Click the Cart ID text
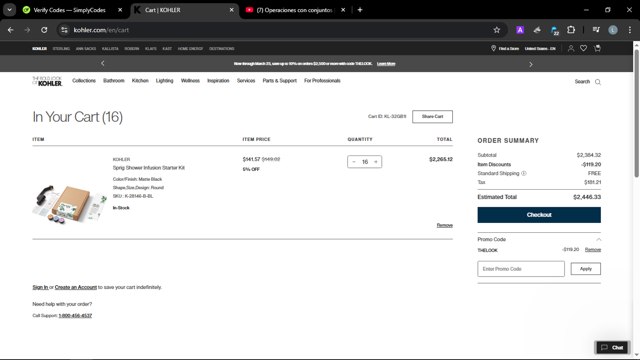The image size is (640, 360). coord(387,117)
